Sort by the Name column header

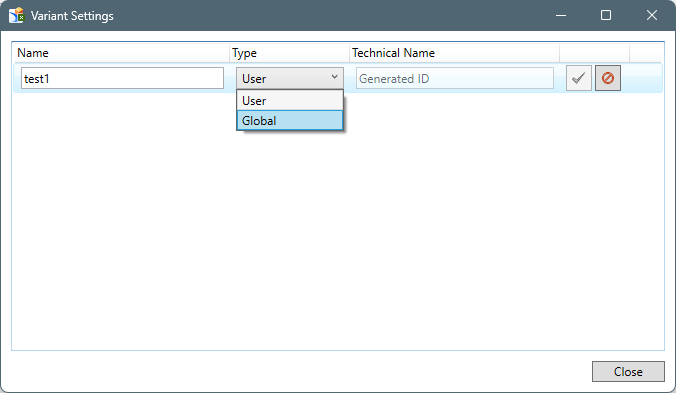[x=121, y=53]
